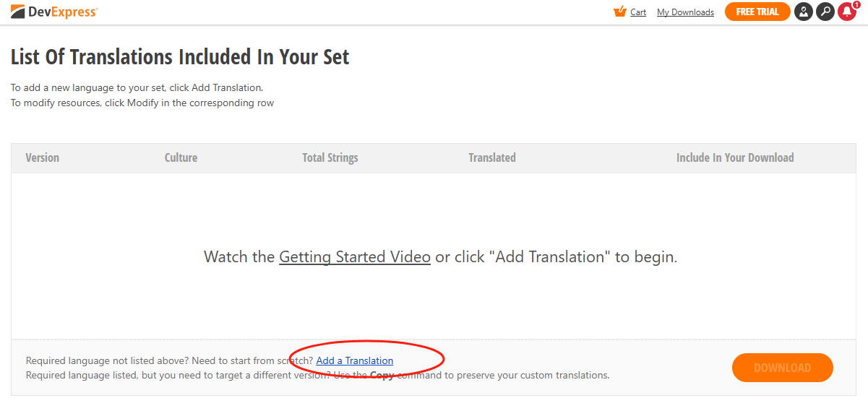Open the red notifications bell
Image resolution: width=868 pixels, height=411 pixels.
click(x=846, y=12)
